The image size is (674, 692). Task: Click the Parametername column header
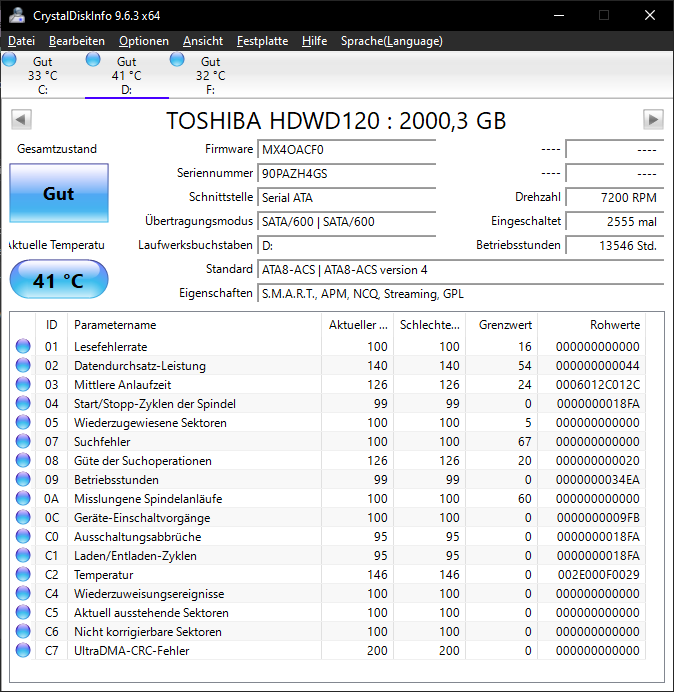pos(194,325)
